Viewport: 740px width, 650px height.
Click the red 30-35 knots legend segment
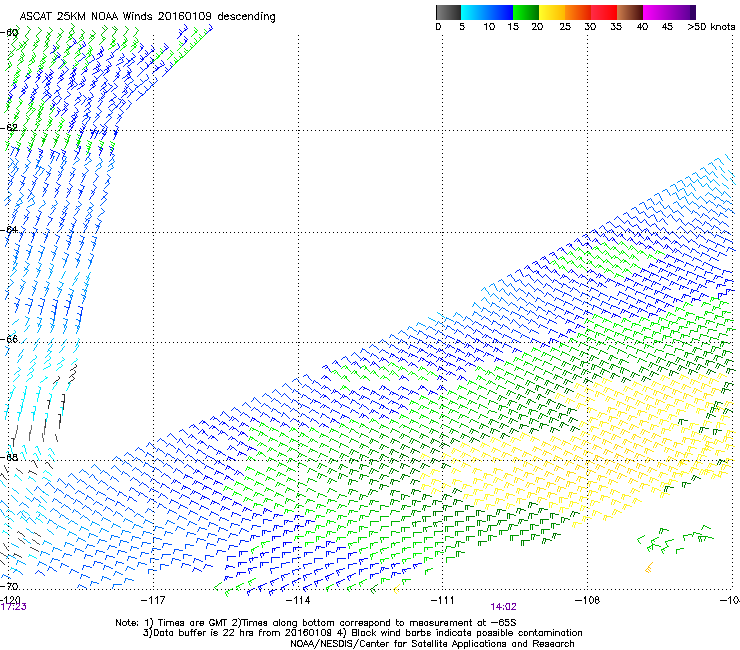604,12
